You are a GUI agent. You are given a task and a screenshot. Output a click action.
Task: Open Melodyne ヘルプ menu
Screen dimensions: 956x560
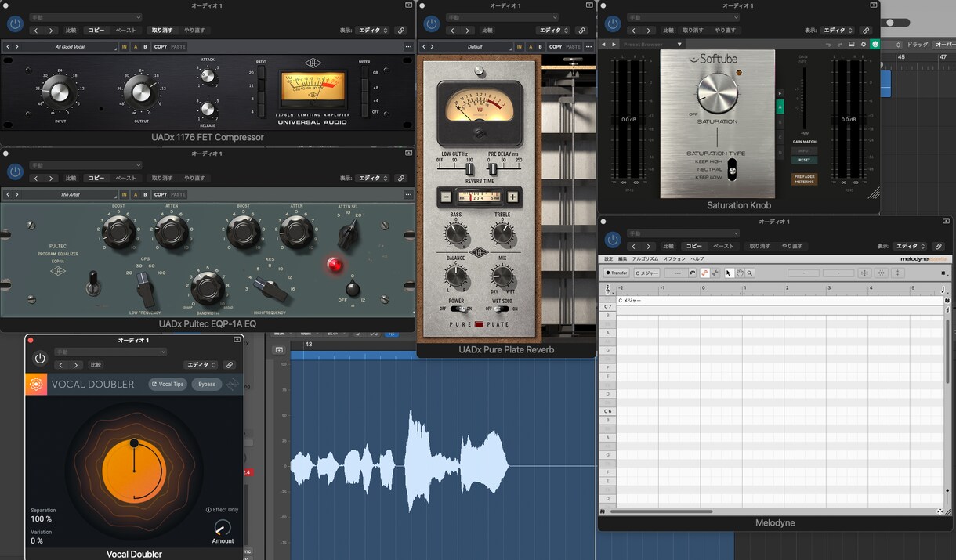pyautogui.click(x=697, y=258)
